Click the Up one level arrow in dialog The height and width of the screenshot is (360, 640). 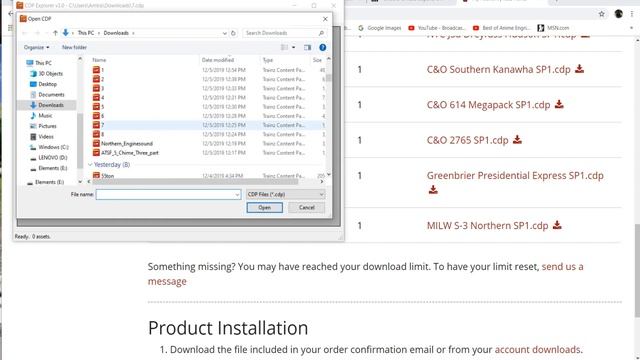pyautogui.click(x=56, y=33)
